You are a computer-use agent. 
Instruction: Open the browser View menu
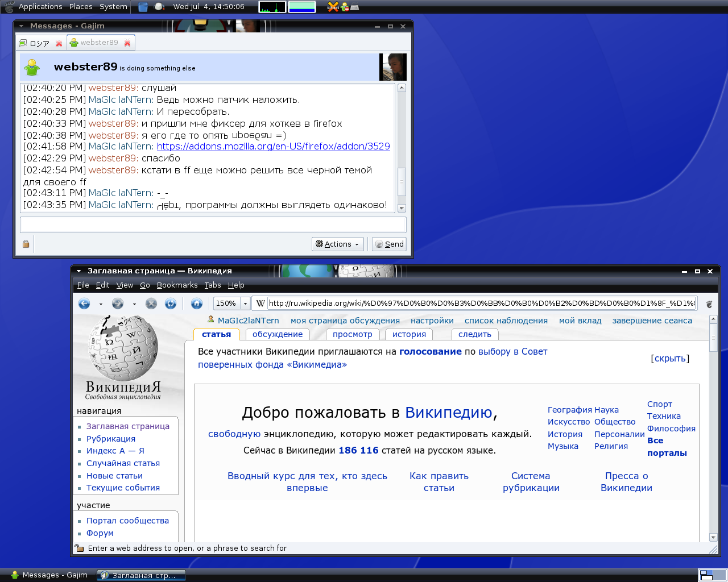(125, 285)
